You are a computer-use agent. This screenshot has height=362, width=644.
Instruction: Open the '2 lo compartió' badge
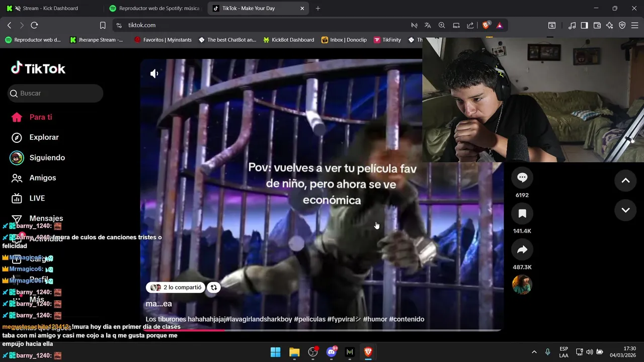[x=176, y=288]
